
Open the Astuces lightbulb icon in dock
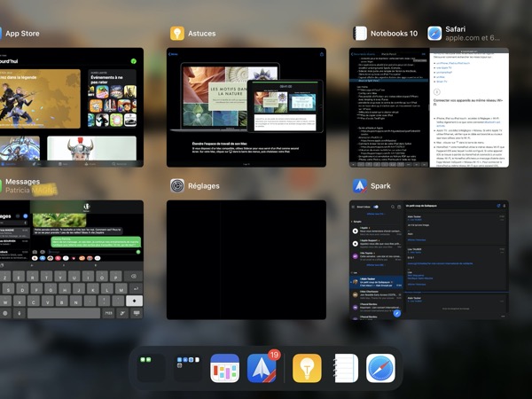point(307,368)
